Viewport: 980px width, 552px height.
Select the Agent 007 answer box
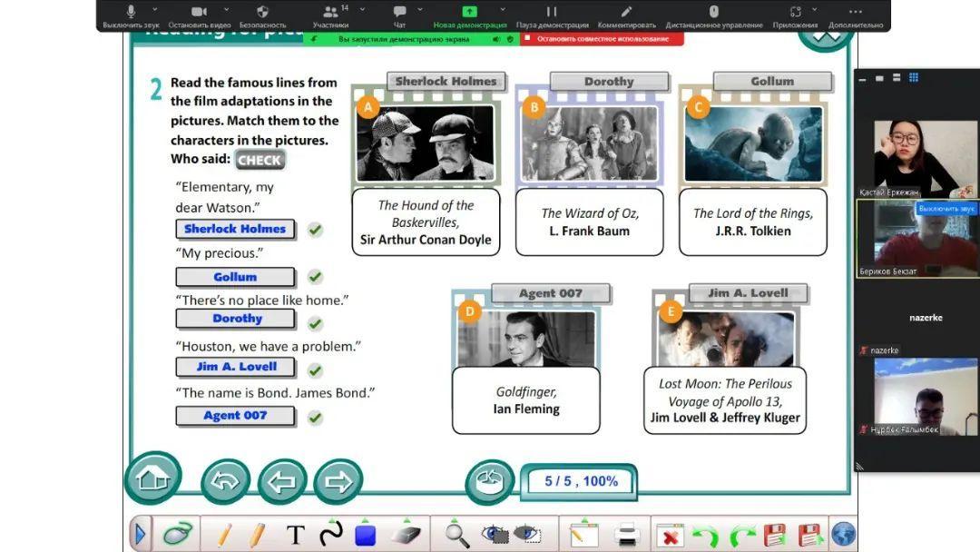[235, 416]
